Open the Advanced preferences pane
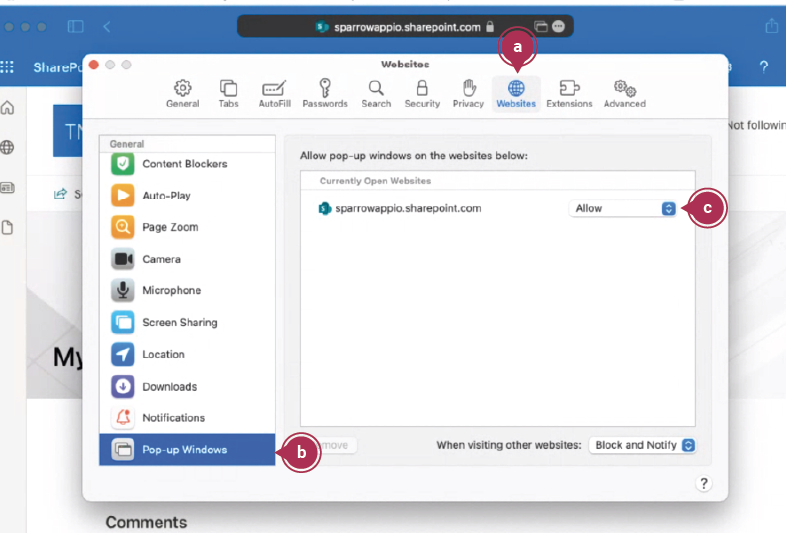This screenshot has height=533, width=786. click(624, 93)
